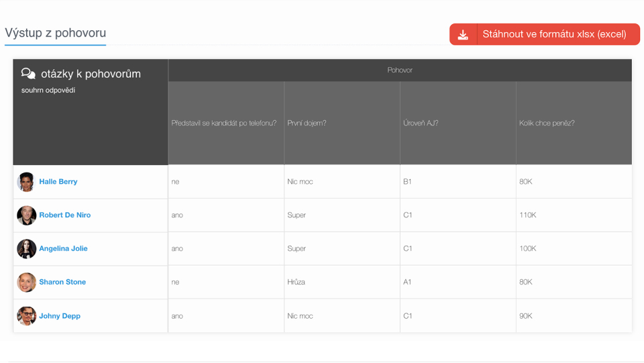Click the chat bubbles icon in table header
The height and width of the screenshot is (363, 644).
pos(28,74)
